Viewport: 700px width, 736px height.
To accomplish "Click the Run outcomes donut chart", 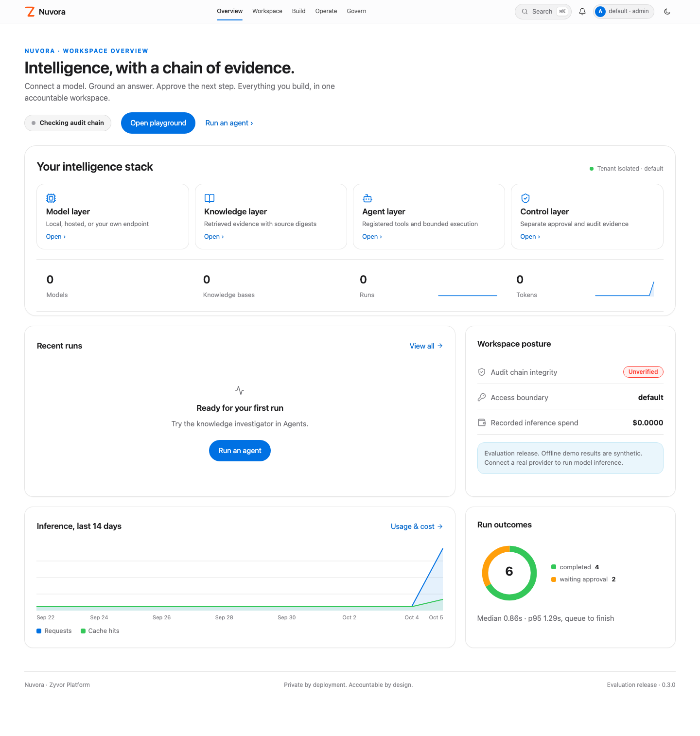I will tap(509, 573).
